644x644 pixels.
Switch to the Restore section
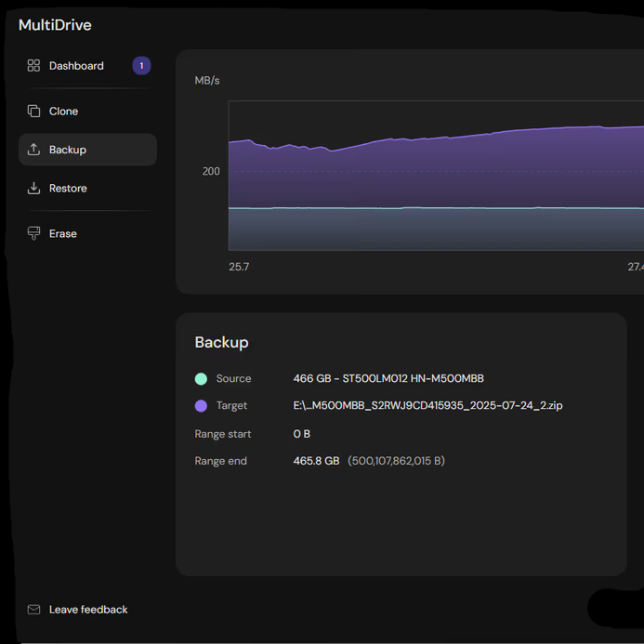tap(68, 189)
